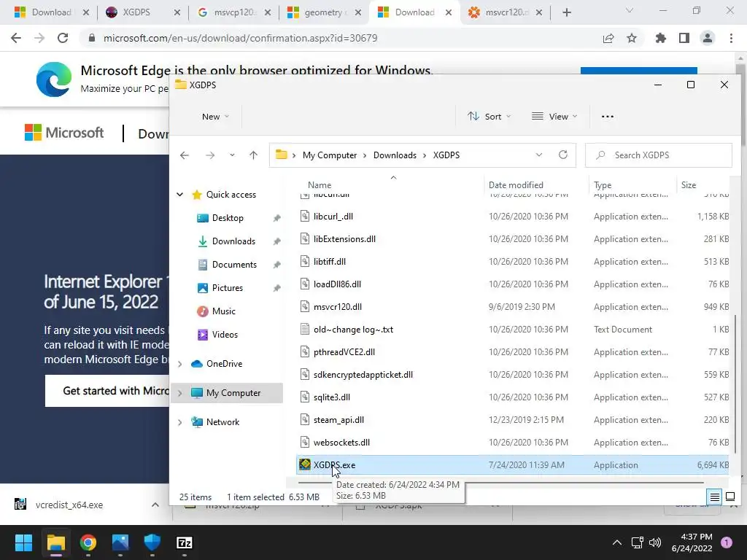The width and height of the screenshot is (747, 560).
Task: Open File Explorer from taskbar
Action: 55,542
